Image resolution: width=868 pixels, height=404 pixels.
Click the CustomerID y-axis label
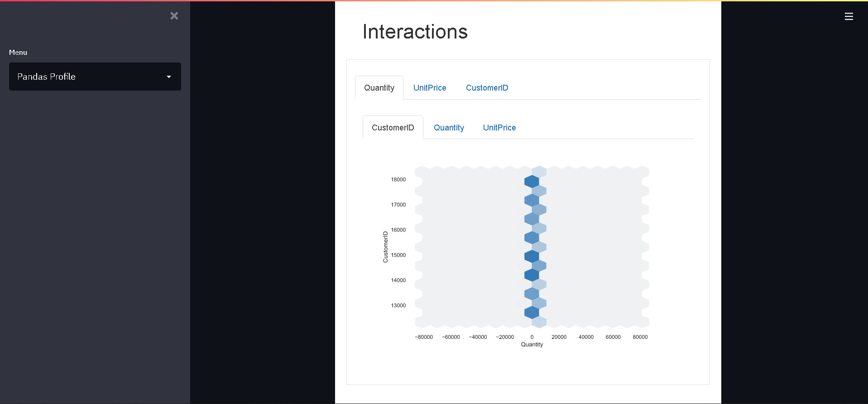(385, 247)
